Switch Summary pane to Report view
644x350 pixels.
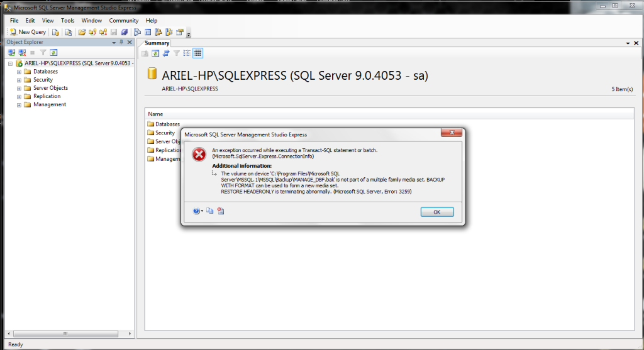pos(197,53)
